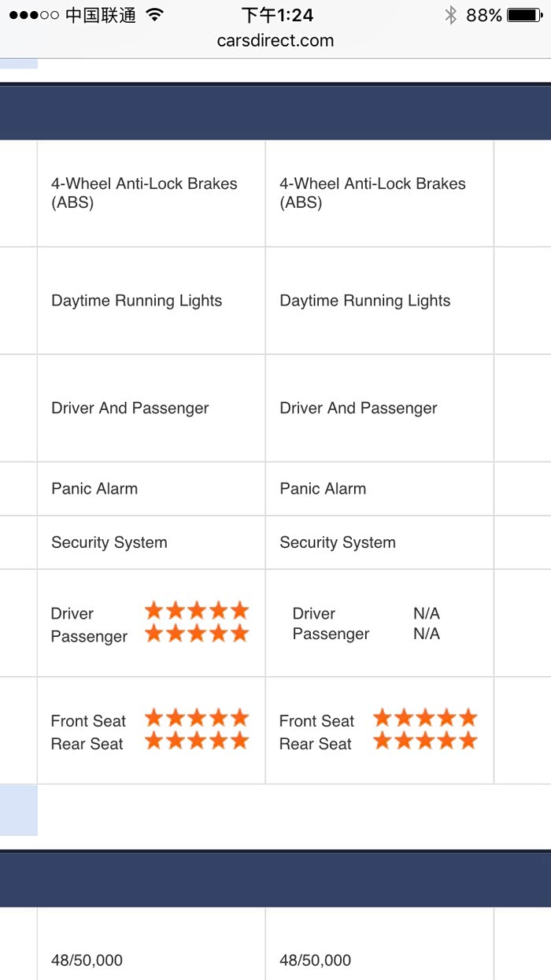Tap the battery icon in status bar
Screen dimensions: 551x980
(524, 15)
